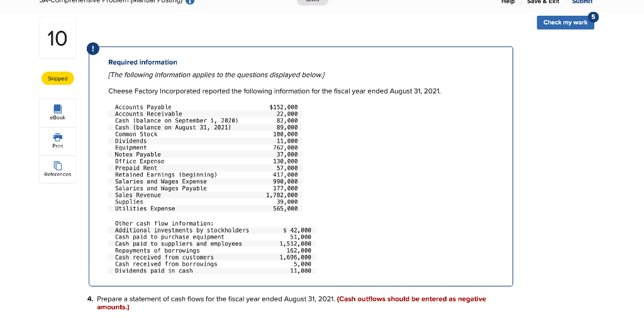
Task: Click the info icon beside problem title
Action: click(190, 1)
